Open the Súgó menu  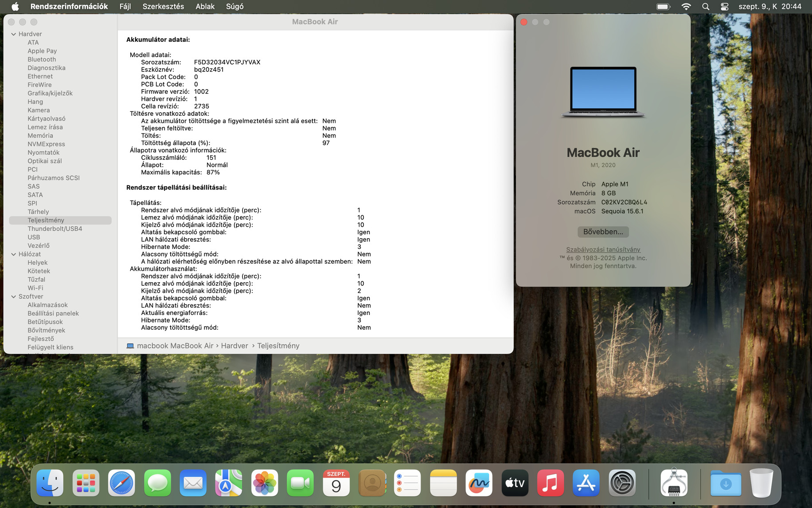[235, 6]
